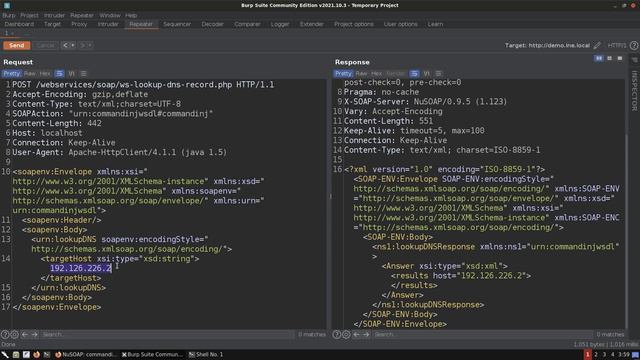Screen dimensions: 640x360
Task: Open Response search settings gear
Action: 346,334
